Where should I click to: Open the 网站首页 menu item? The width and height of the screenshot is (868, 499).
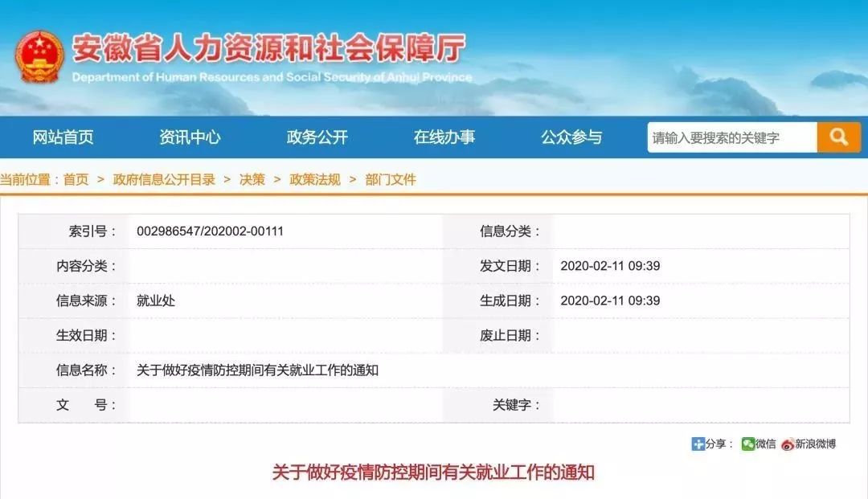coord(62,137)
